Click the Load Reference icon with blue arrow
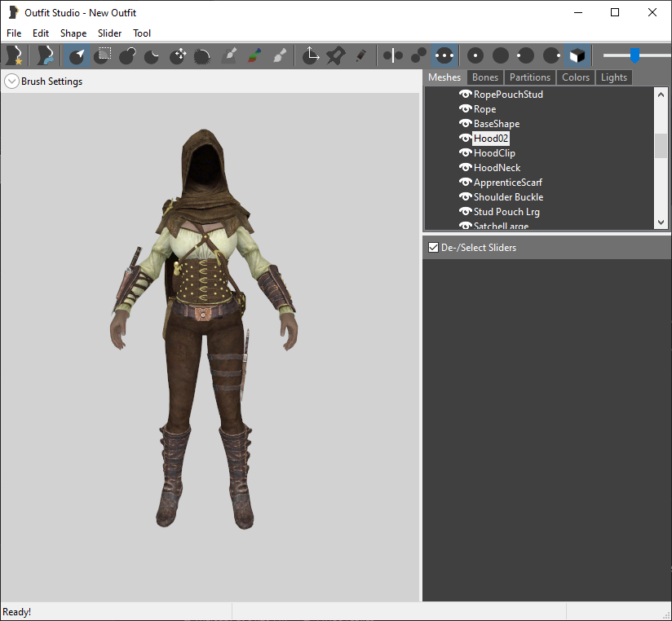 pos(45,55)
